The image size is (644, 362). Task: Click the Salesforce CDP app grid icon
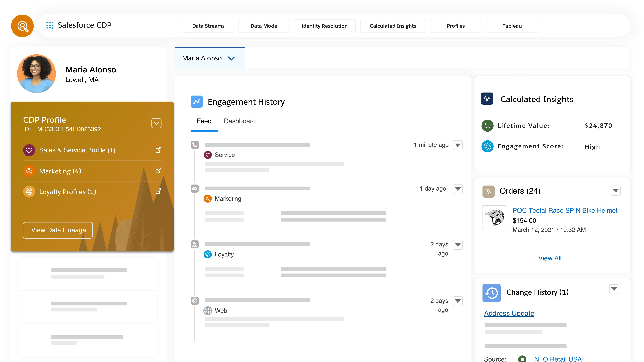[50, 25]
